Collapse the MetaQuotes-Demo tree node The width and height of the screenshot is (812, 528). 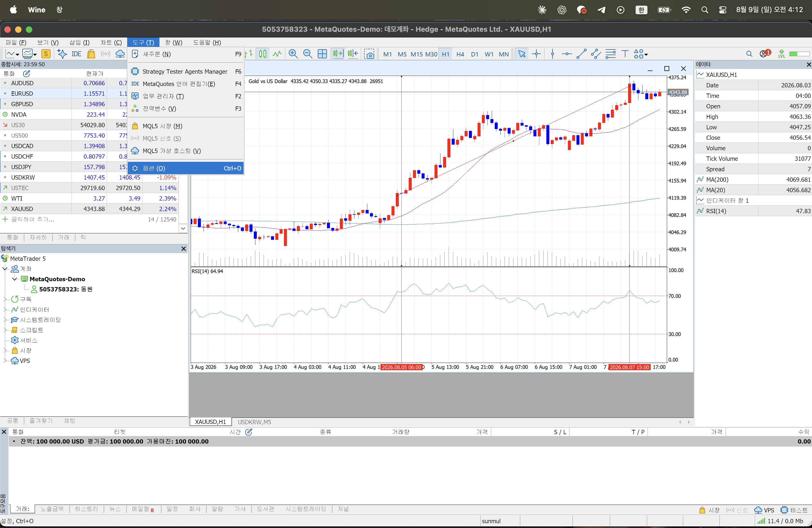14,279
